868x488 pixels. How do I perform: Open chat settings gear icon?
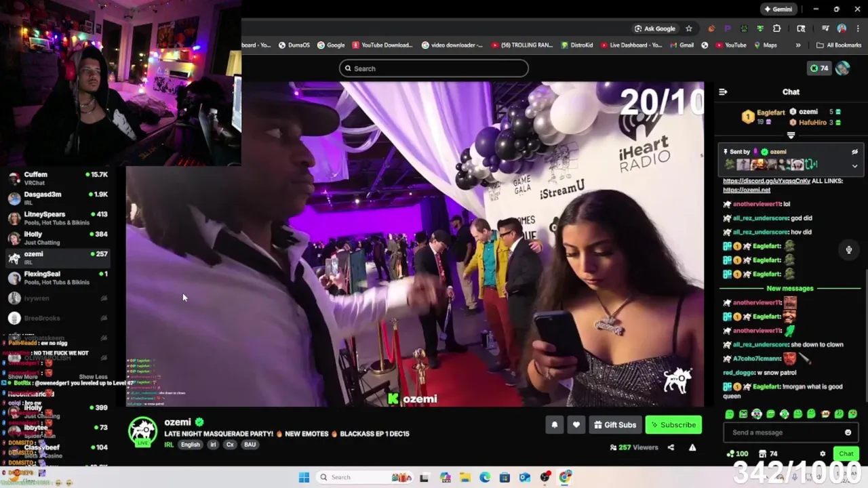(823, 454)
